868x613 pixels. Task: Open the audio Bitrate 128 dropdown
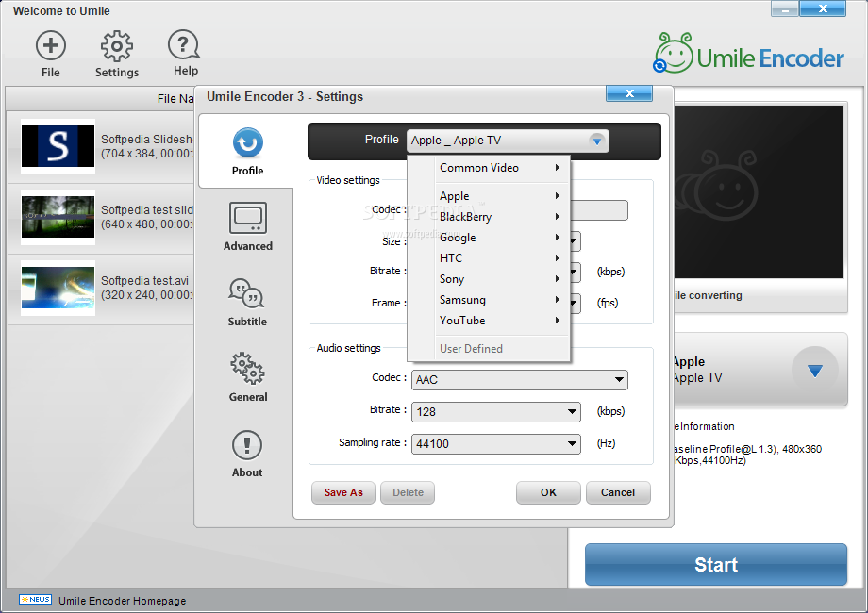coord(495,411)
